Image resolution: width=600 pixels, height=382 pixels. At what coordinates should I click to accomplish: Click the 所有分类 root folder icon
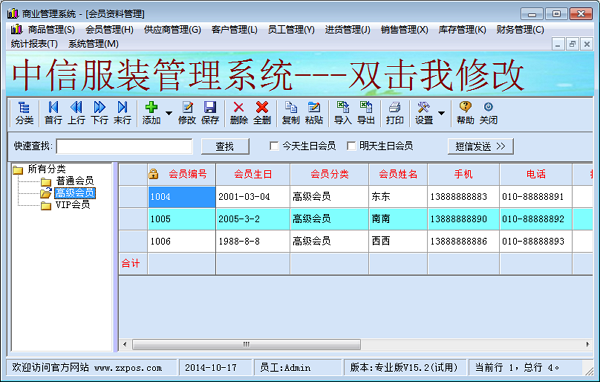click(x=18, y=170)
